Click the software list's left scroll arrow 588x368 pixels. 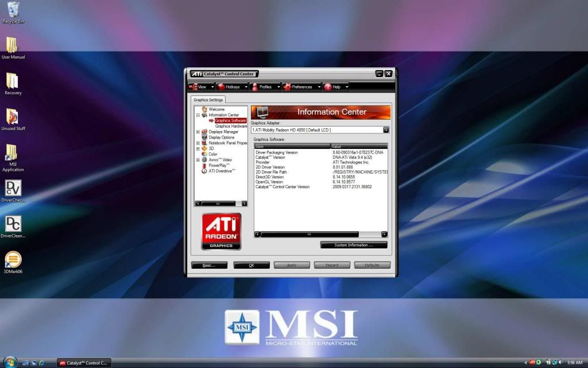click(257, 235)
